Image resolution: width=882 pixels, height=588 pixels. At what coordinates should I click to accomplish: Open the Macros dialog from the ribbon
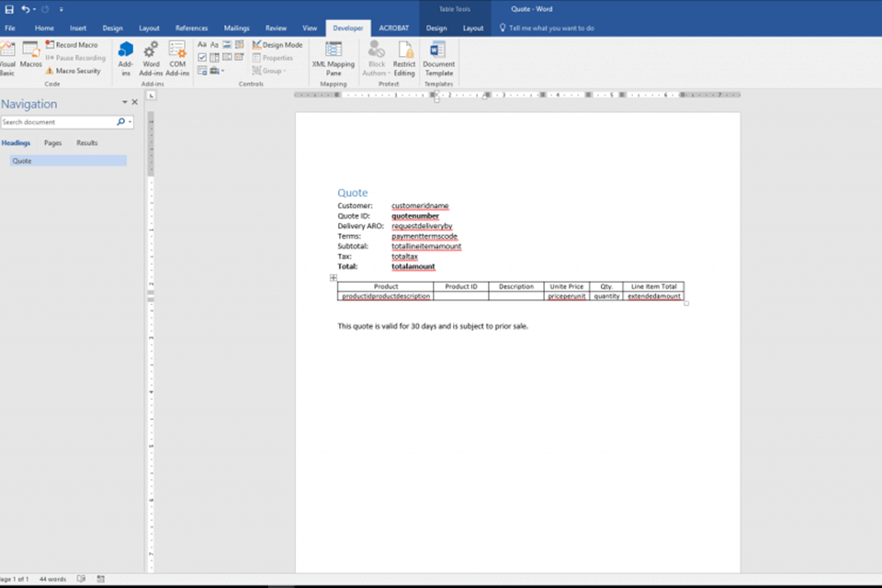click(31, 55)
